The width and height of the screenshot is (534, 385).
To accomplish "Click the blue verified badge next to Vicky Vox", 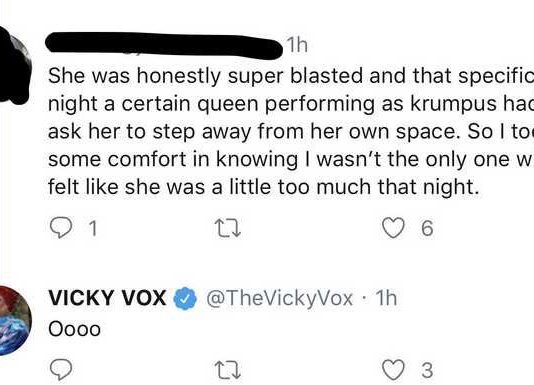I will pos(185,298).
